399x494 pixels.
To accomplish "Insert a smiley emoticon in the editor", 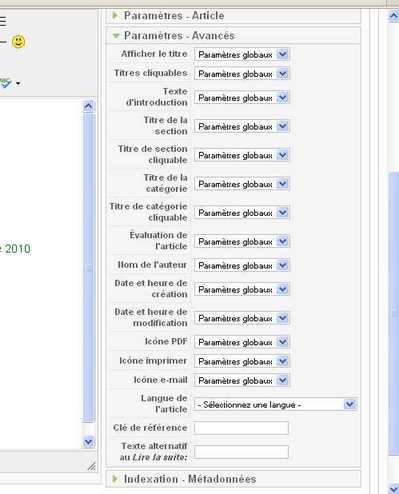I will (18, 42).
